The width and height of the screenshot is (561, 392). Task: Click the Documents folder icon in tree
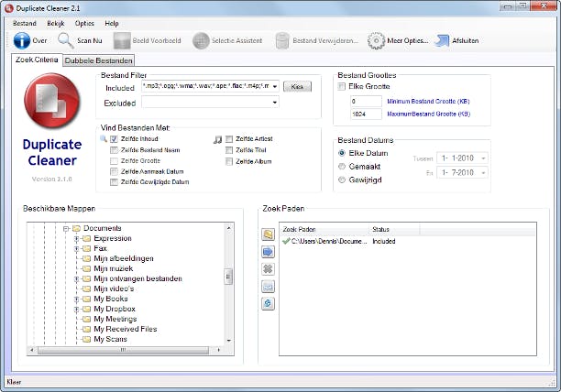tap(76, 228)
